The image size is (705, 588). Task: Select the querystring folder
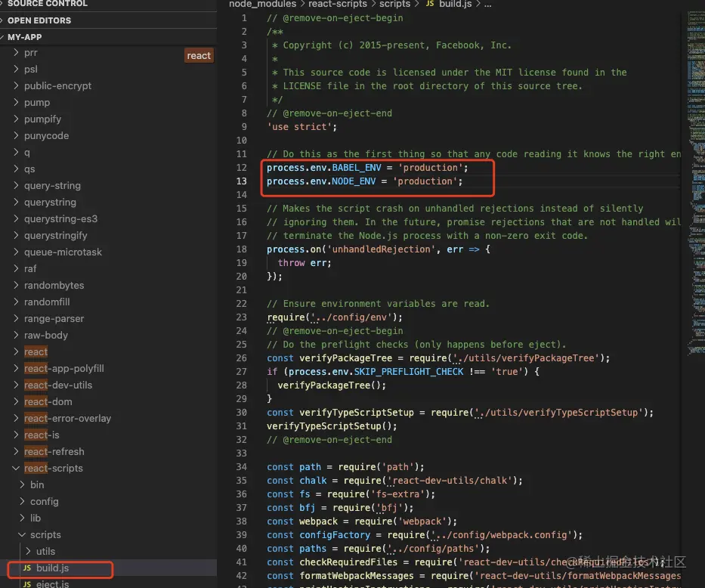click(x=50, y=202)
